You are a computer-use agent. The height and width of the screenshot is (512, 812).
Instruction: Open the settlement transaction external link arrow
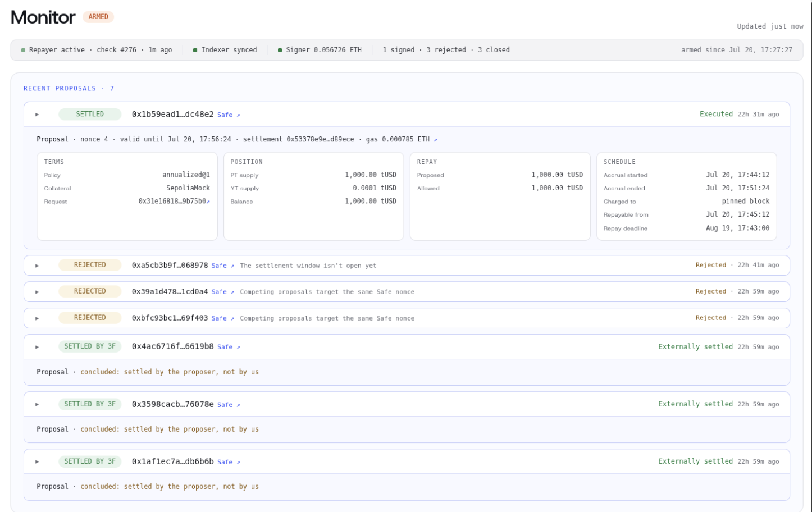[435, 140]
